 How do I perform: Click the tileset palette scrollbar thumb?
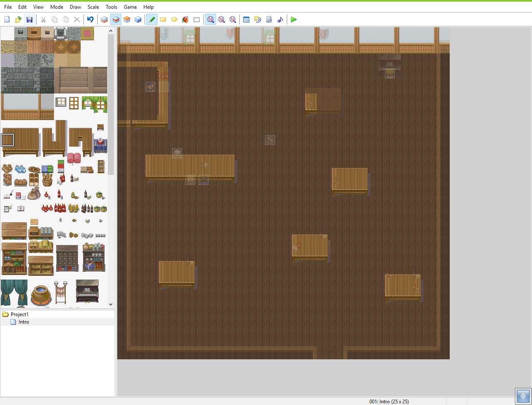[x=111, y=105]
